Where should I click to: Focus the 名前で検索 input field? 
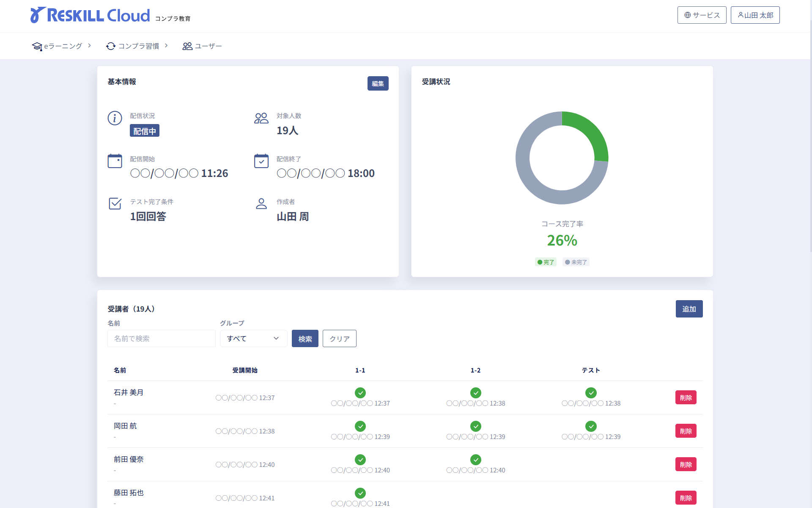[x=161, y=339]
